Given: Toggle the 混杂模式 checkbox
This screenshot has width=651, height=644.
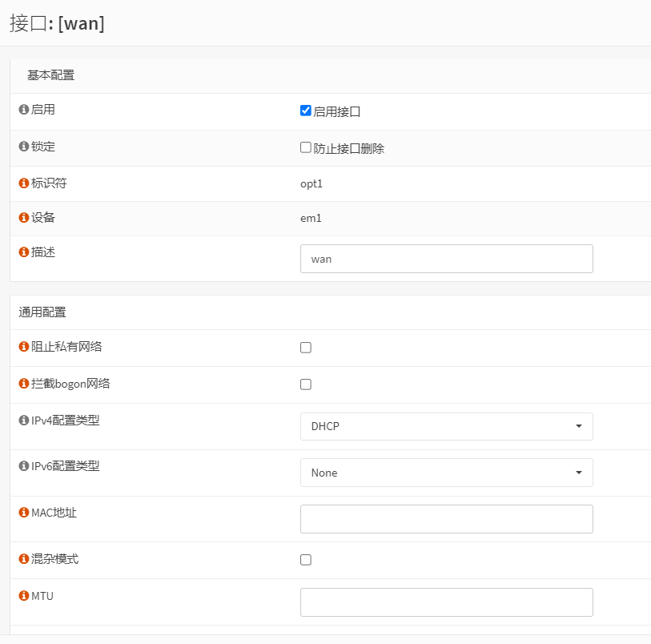Looking at the screenshot, I should (x=306, y=560).
